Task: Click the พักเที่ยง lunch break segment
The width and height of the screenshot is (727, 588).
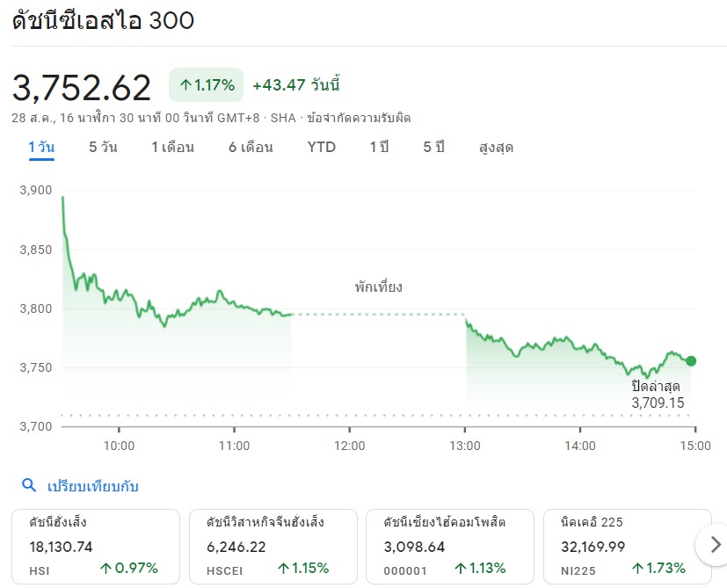Action: point(378,314)
